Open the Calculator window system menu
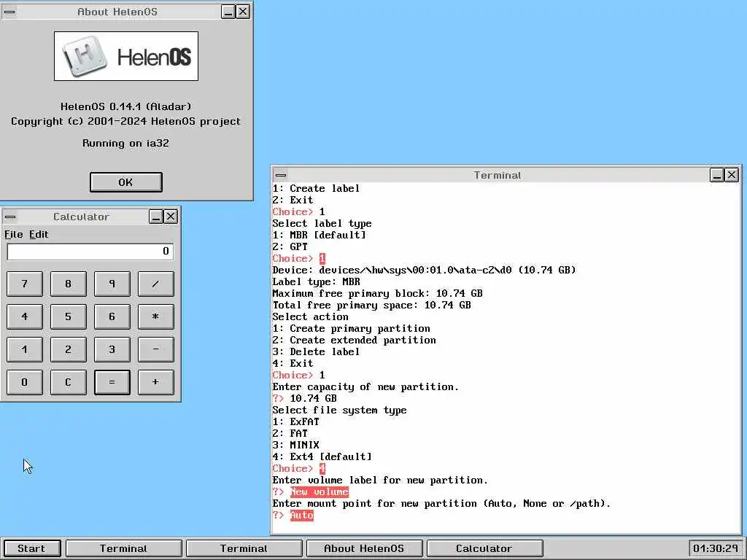Image resolution: width=747 pixels, height=560 pixels. [x=10, y=217]
